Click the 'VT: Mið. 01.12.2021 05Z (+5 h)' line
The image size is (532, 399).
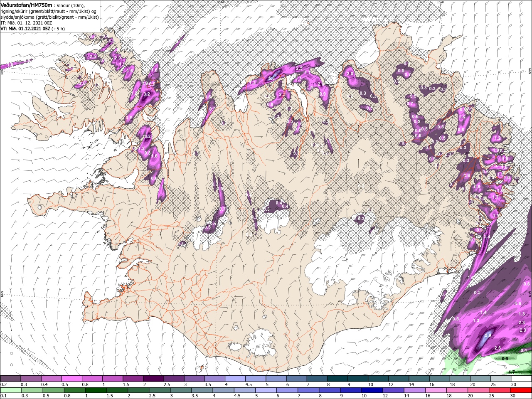32,29
